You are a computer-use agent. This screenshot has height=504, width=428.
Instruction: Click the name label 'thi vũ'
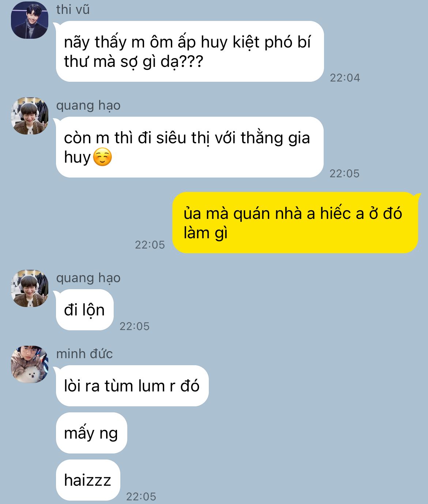73,10
